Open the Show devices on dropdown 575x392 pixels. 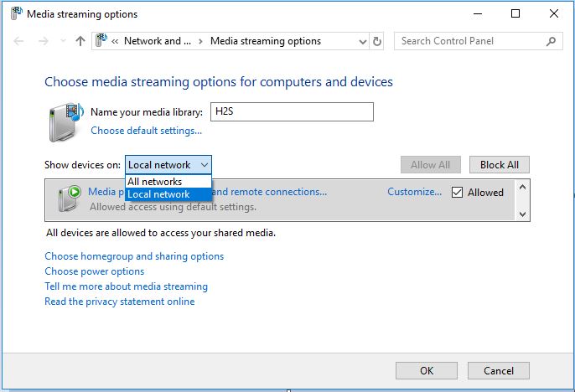pyautogui.click(x=168, y=165)
